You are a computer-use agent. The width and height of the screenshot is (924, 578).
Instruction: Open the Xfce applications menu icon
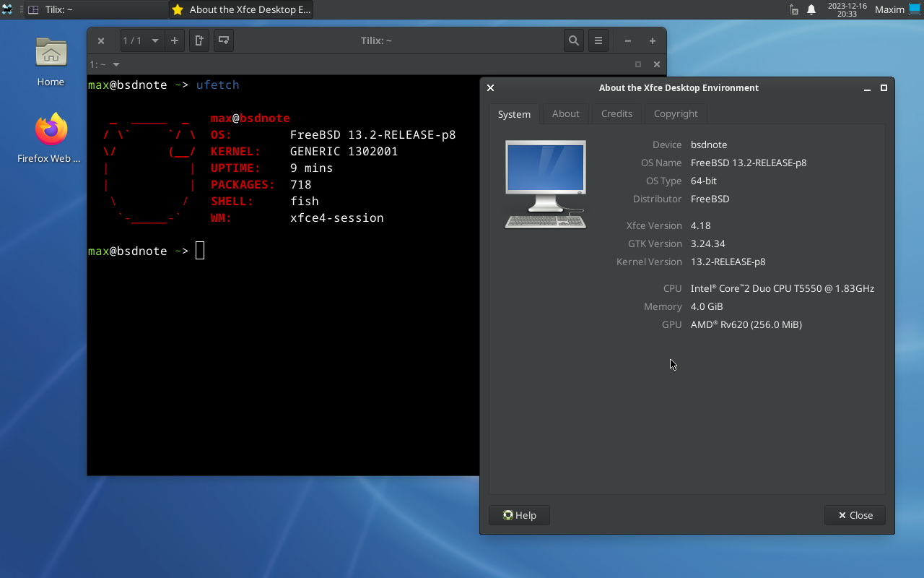(x=7, y=9)
